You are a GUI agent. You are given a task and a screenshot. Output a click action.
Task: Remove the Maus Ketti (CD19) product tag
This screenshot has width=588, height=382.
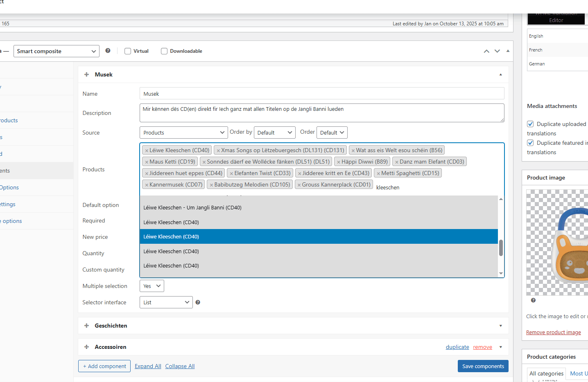tap(147, 162)
